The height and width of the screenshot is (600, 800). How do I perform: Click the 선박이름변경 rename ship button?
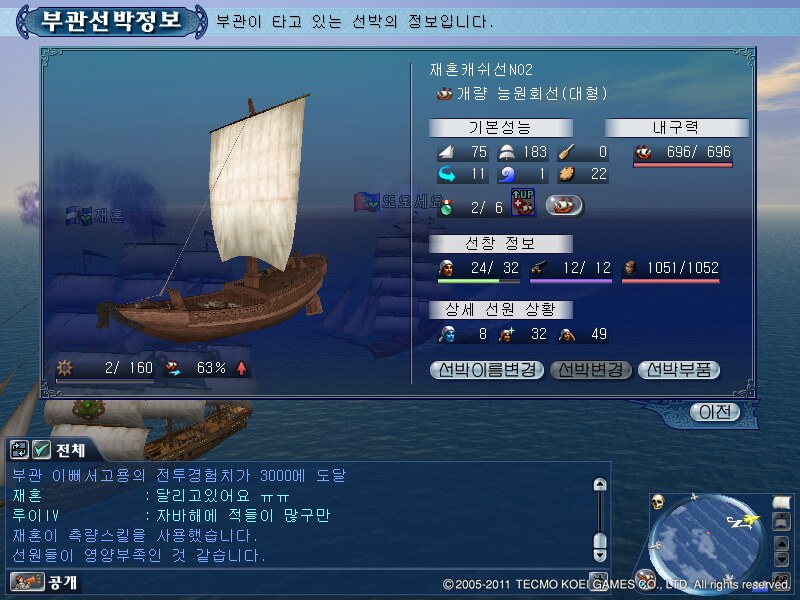(x=487, y=370)
